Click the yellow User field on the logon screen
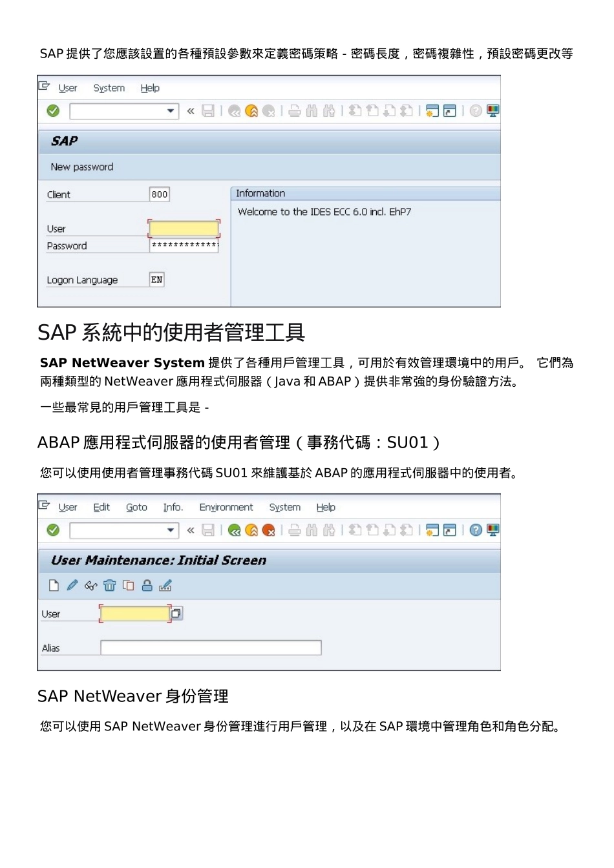Viewport: 614px width, 868px height. pyautogui.click(x=184, y=229)
